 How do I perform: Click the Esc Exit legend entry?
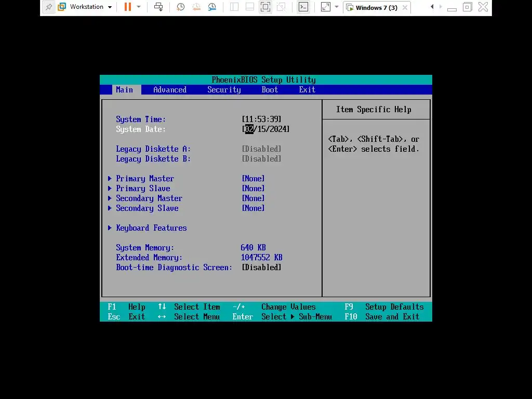(x=127, y=316)
